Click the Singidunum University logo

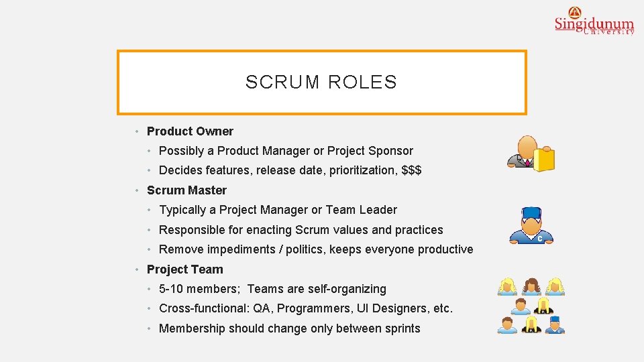pos(594,21)
